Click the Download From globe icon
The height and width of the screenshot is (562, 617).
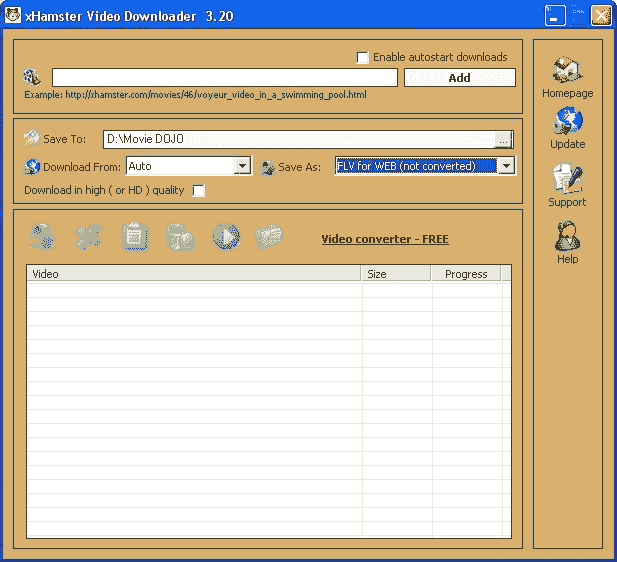coord(31,166)
